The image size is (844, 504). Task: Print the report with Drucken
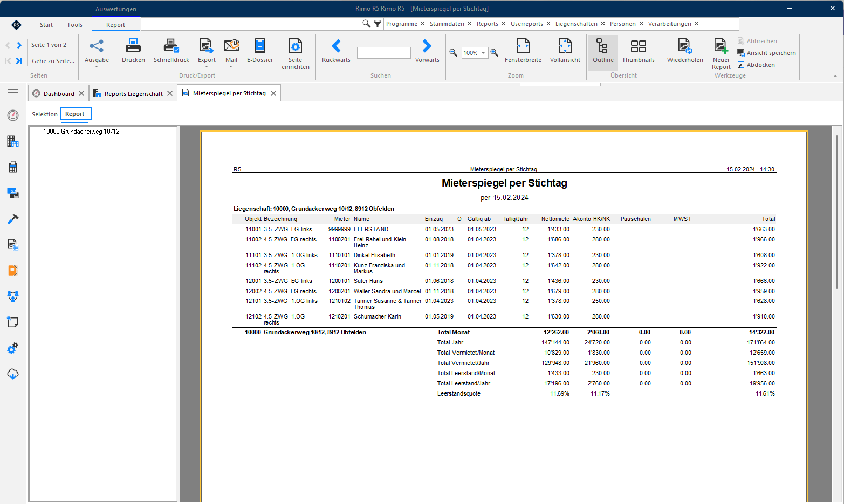(133, 51)
